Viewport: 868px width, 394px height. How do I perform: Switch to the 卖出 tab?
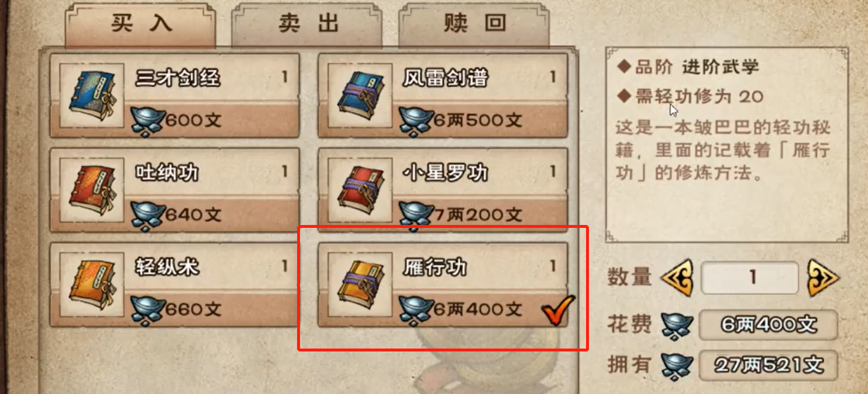(308, 24)
